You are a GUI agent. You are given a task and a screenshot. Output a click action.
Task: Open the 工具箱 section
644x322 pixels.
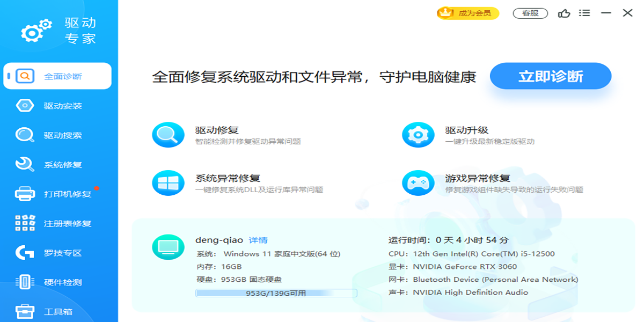point(58,311)
